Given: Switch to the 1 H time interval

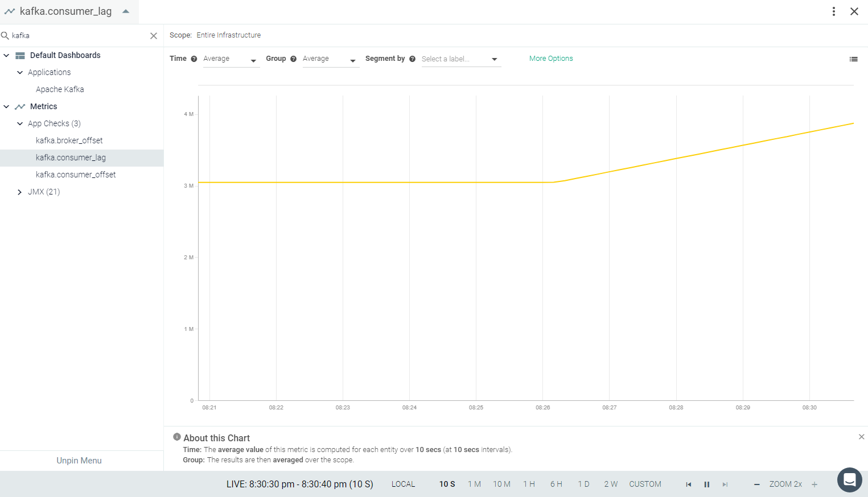Looking at the screenshot, I should click(529, 484).
